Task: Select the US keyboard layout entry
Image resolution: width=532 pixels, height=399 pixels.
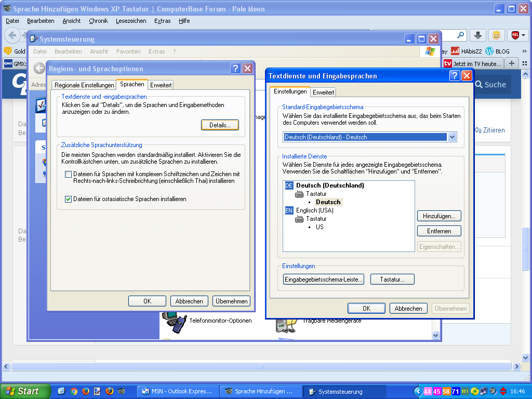Action: (x=320, y=227)
